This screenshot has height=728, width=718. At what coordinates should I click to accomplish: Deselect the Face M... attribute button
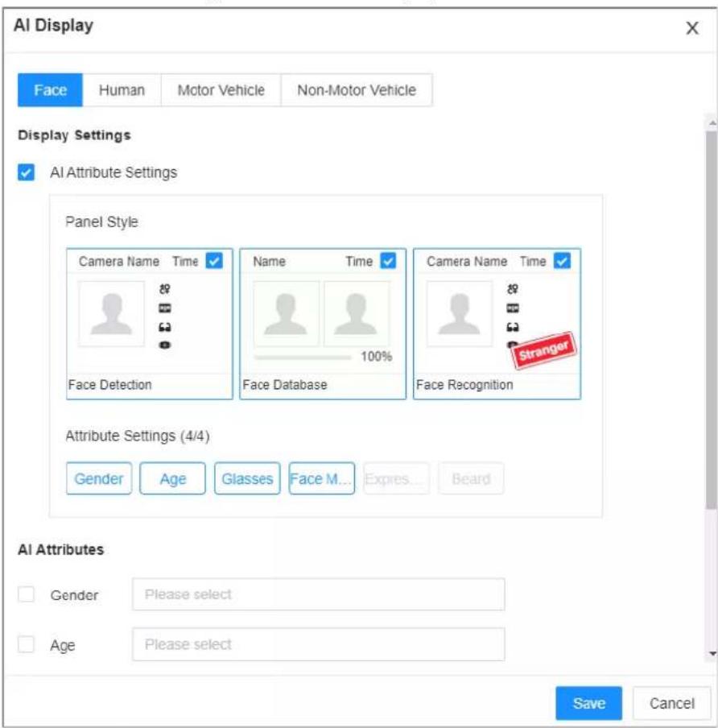click(322, 478)
